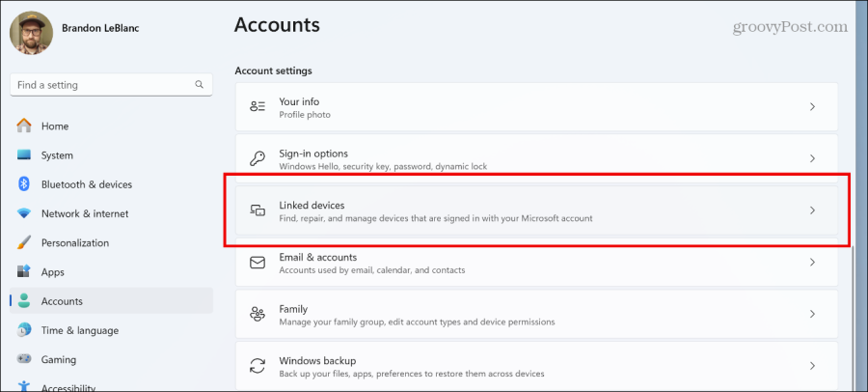Go to Bluetooth & devices
This screenshot has height=392, width=868.
pos(111,184)
